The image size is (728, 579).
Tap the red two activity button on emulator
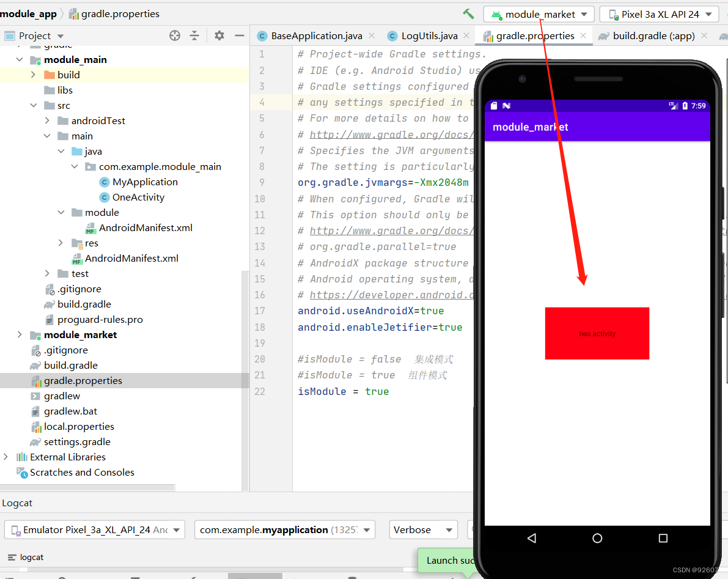[597, 333]
